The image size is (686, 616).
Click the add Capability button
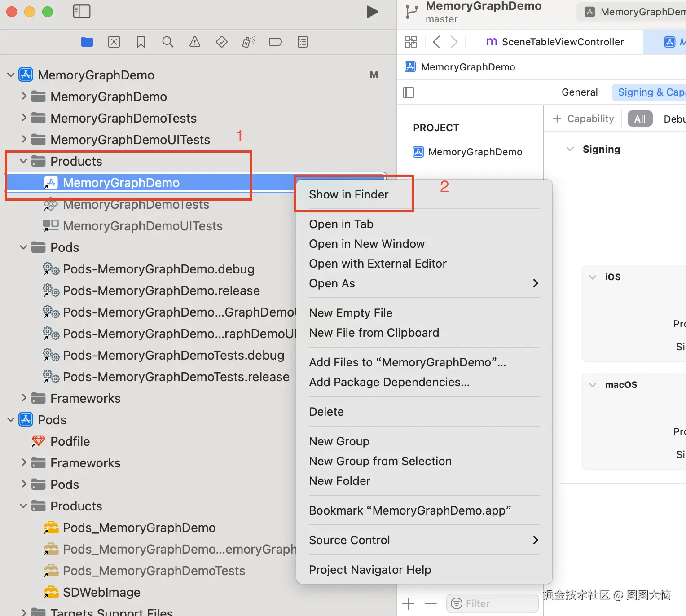pos(584,119)
